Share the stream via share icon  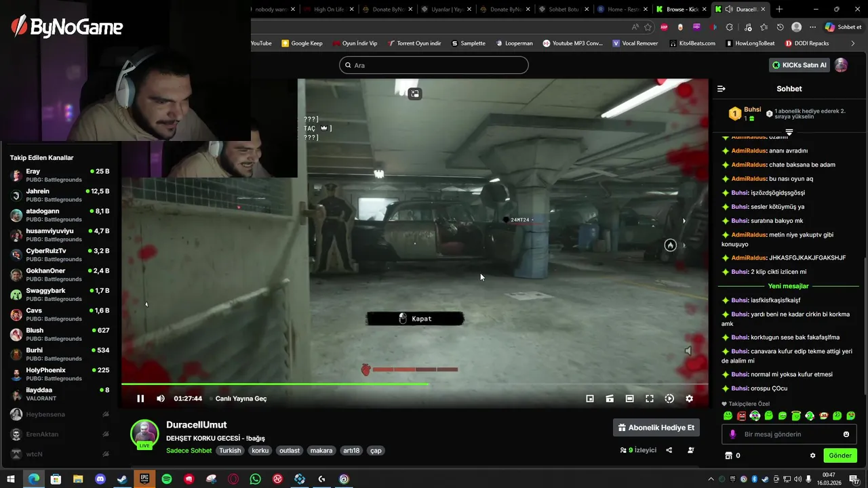click(669, 450)
